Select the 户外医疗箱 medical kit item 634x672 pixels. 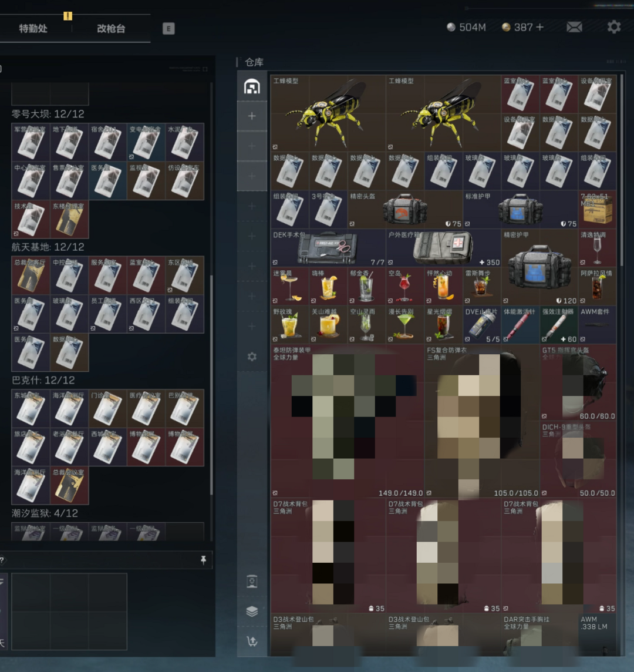[x=444, y=248]
